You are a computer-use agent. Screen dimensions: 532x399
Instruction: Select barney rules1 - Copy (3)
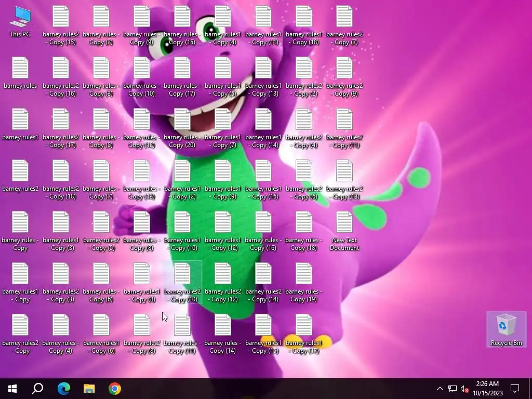point(61,231)
